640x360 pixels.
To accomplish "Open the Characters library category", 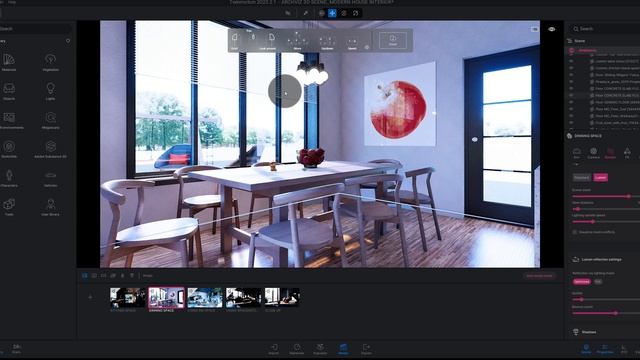I will 9,178.
